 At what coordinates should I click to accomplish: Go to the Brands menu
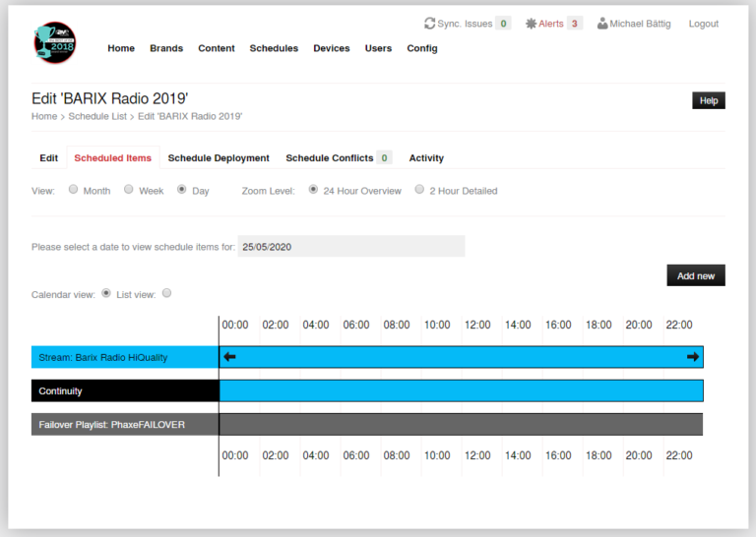(x=166, y=48)
